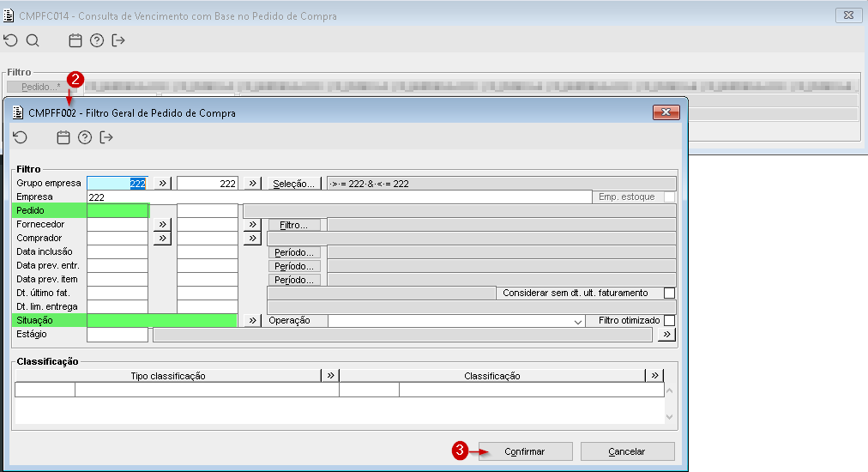Open lookup for second Grupo empresa field

point(252,184)
